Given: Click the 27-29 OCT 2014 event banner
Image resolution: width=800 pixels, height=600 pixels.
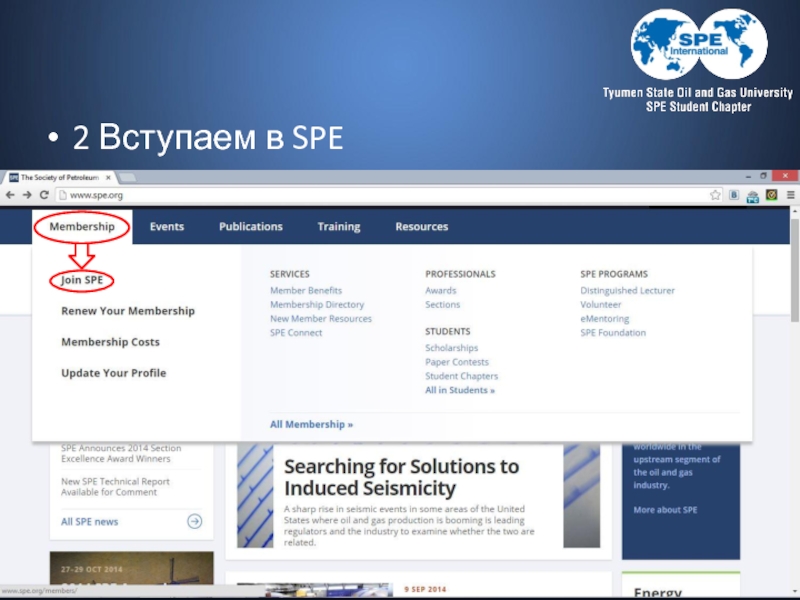Looking at the screenshot, I should tap(132, 568).
